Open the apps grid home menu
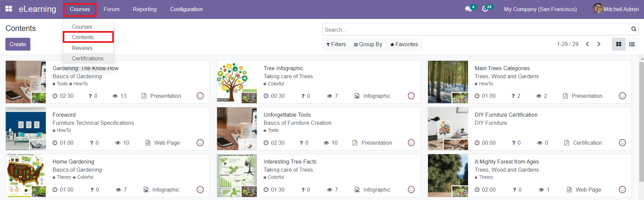This screenshot has height=200, width=644. (9, 9)
